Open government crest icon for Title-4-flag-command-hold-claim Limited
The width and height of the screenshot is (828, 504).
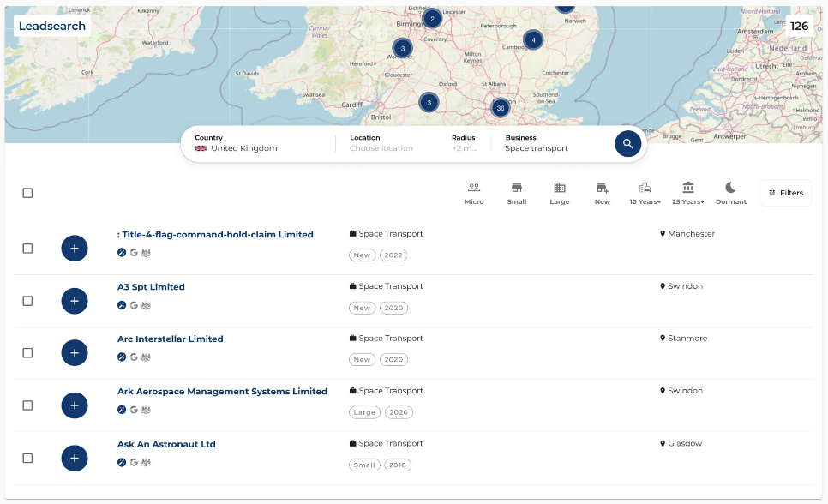147,253
